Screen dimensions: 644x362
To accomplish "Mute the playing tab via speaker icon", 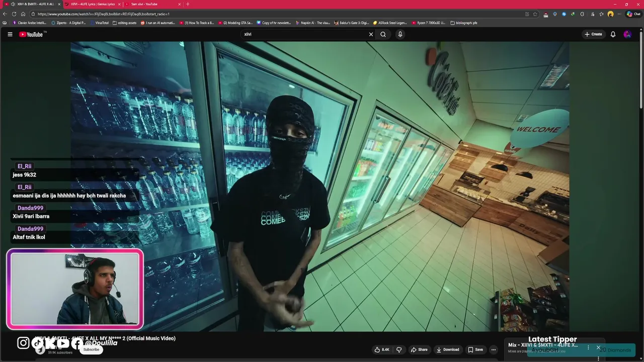I will coord(13,4).
